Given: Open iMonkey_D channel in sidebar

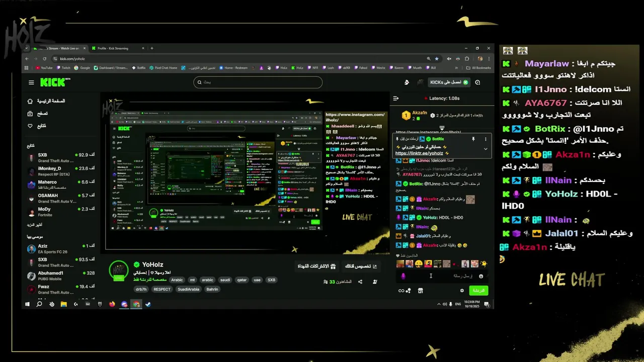Looking at the screenshot, I should tap(61, 171).
